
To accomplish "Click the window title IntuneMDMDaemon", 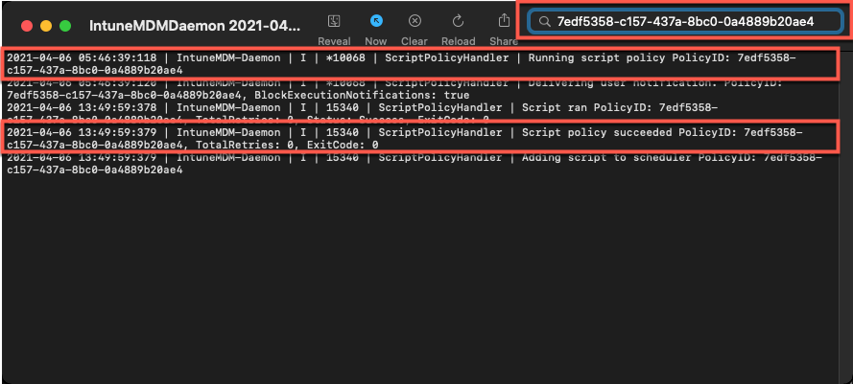I will tap(195, 26).
